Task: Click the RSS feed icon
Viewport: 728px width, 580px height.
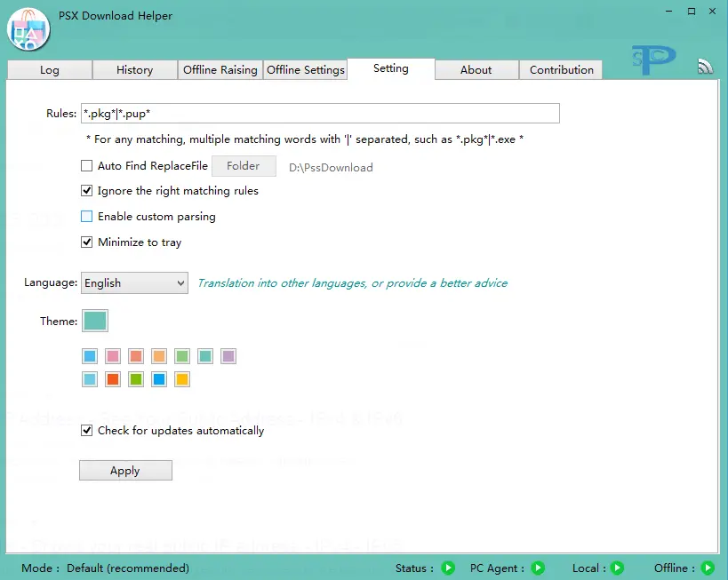Action: coord(705,66)
